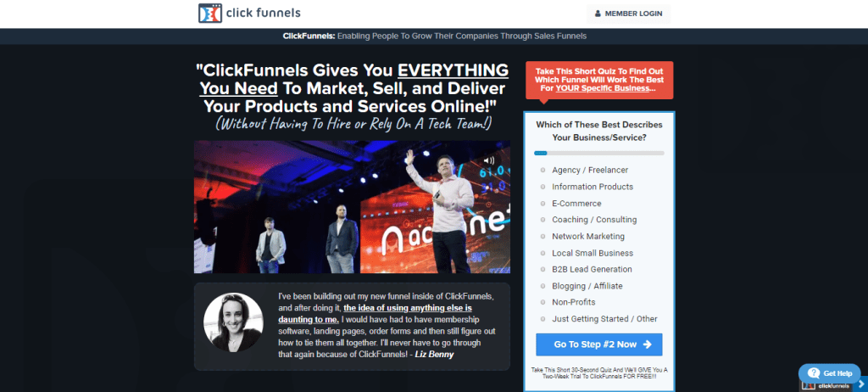The image size is (868, 392).
Task: Select B2B Lead Generation option
Action: [x=542, y=270]
